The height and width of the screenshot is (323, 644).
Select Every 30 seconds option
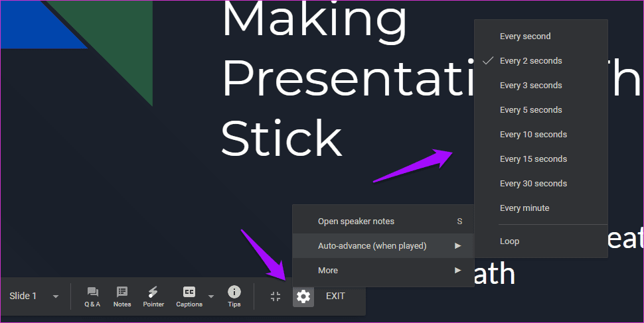point(541,184)
